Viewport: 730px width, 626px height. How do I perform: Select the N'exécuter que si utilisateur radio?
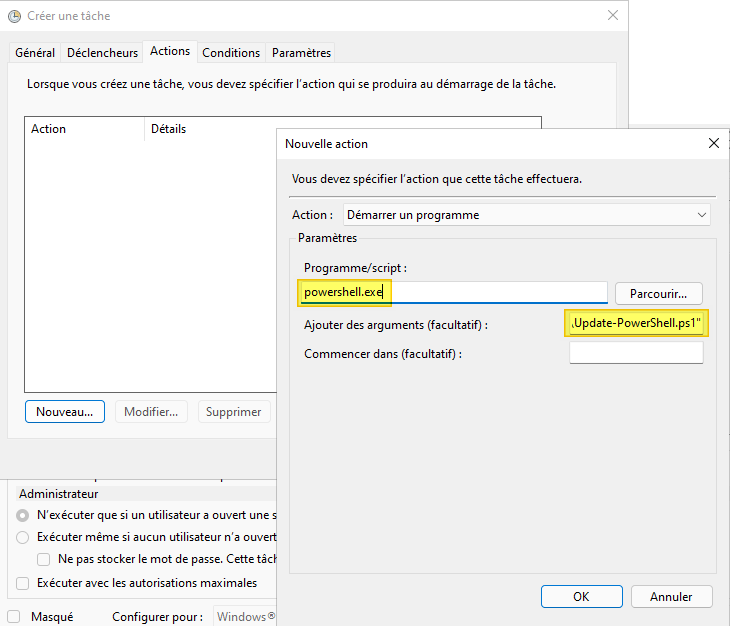coord(23,515)
